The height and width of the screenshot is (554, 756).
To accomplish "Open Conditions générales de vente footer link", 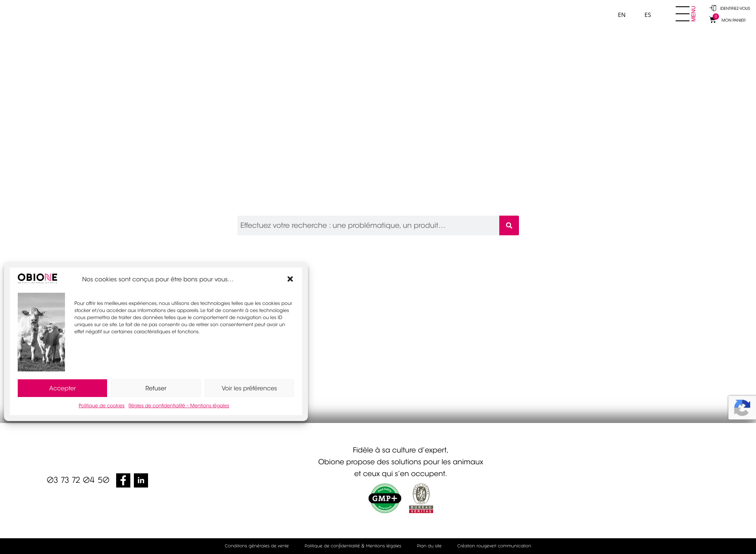I will (x=257, y=546).
